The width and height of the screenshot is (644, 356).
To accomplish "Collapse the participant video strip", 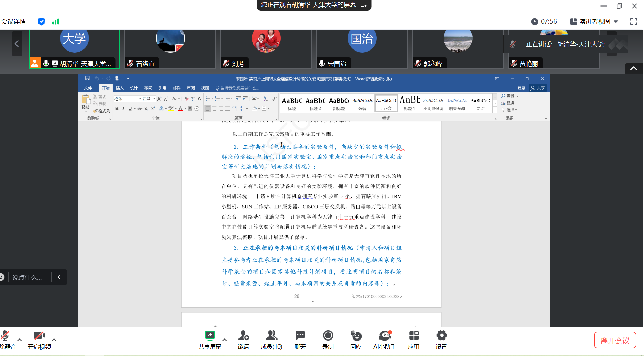I will click(633, 68).
